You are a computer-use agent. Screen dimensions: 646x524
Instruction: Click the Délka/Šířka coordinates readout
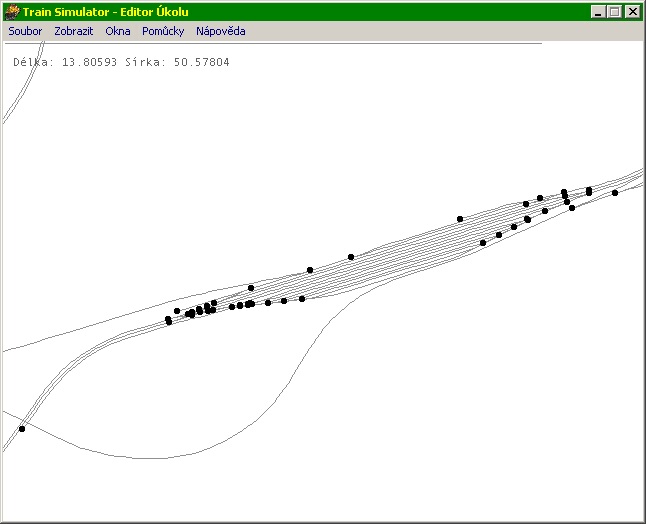click(121, 62)
